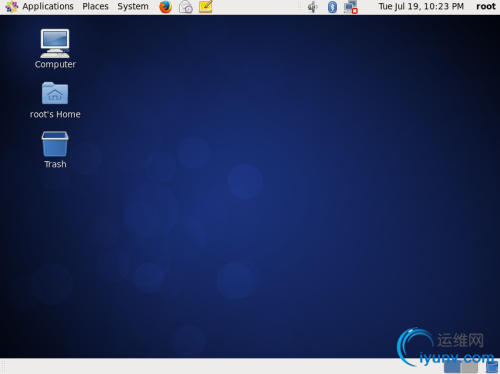Click the date and time clock
The height and width of the screenshot is (374, 500).
[x=421, y=7]
